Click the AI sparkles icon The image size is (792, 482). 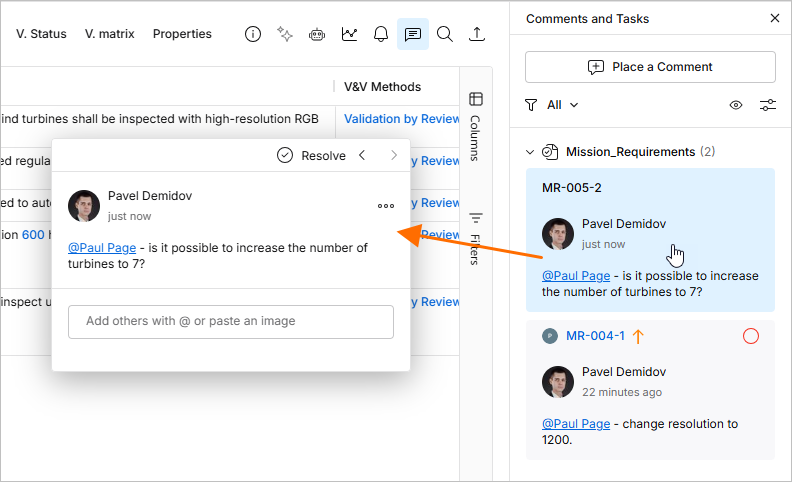click(285, 34)
